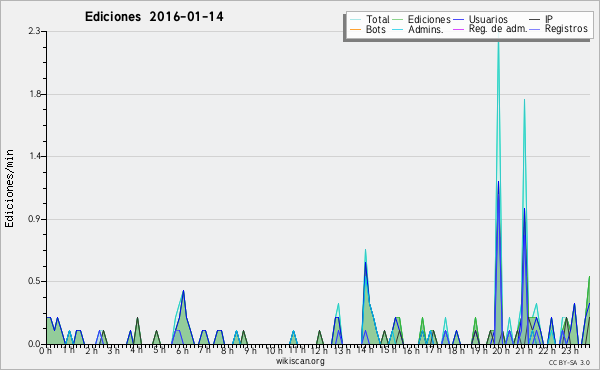The width and height of the screenshot is (600, 370).
Task: Click the '1.4' y-axis value
Action: click(x=35, y=156)
